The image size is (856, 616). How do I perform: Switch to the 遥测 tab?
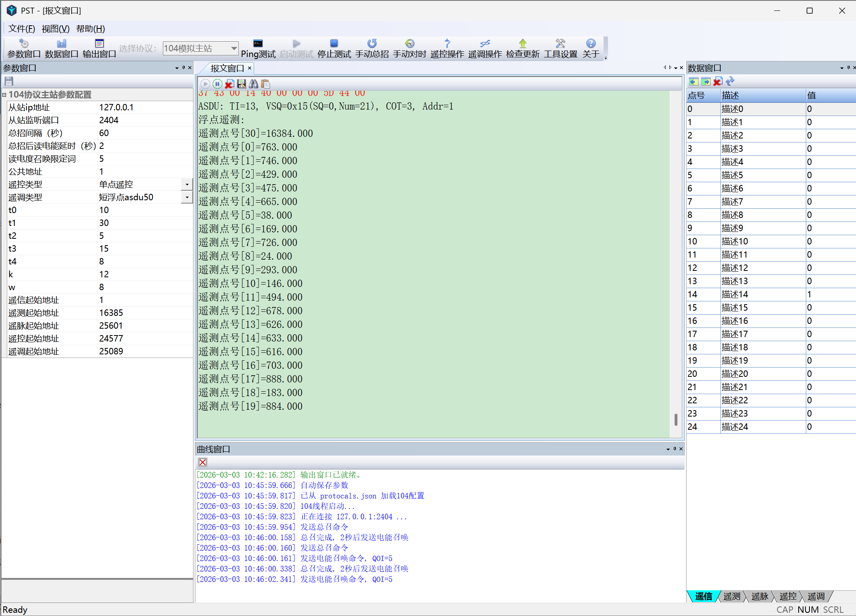(x=732, y=596)
